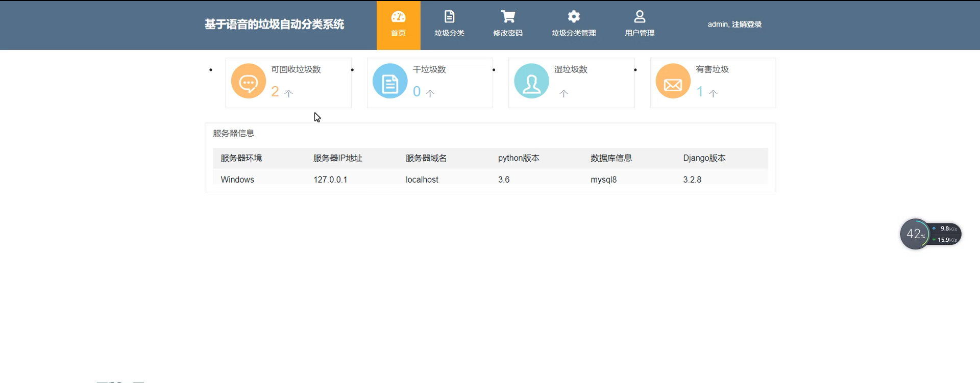Click the 127.0.0.1 table cell

click(x=330, y=180)
